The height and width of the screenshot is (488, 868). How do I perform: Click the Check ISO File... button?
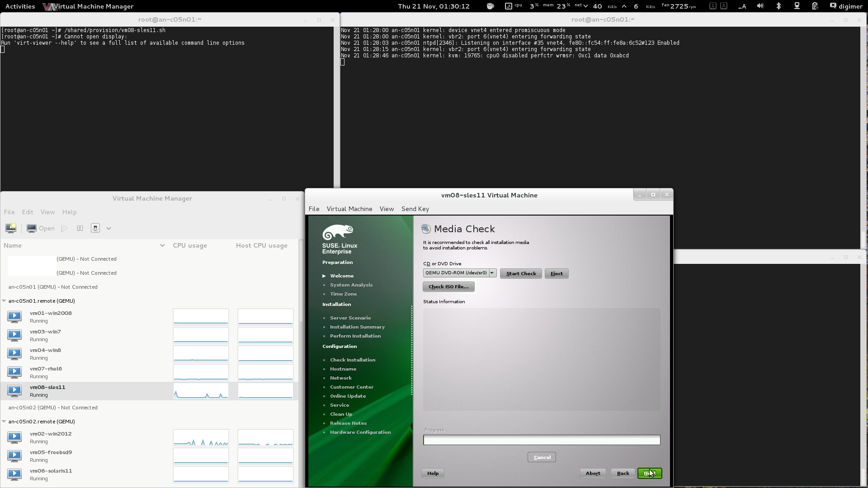point(448,286)
